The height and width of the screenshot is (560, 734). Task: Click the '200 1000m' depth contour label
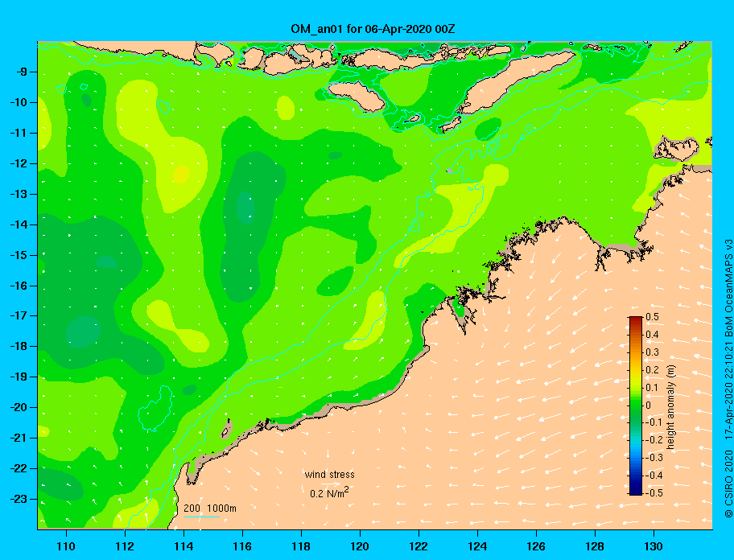[x=210, y=508]
